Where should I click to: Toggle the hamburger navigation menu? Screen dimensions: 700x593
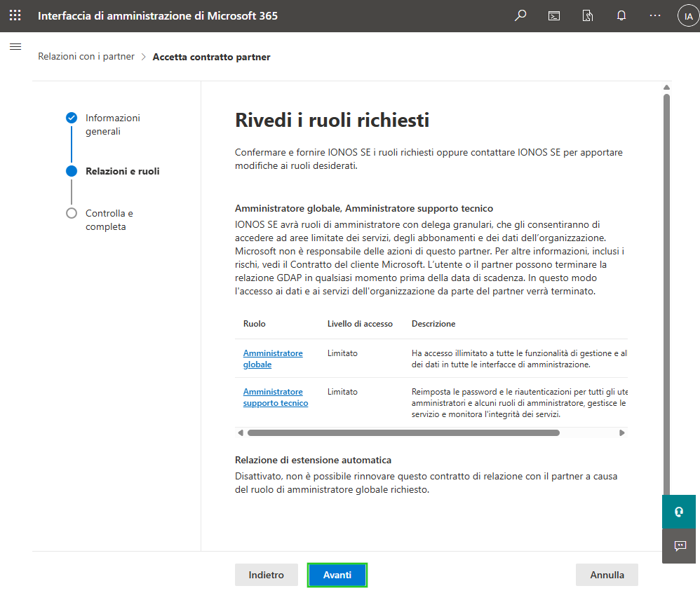[15, 46]
